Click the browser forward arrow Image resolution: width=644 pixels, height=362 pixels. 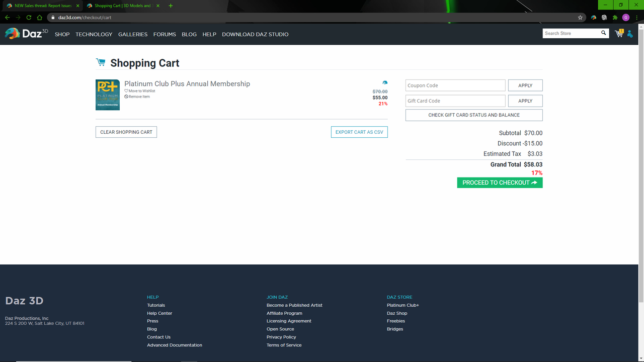[18, 17]
